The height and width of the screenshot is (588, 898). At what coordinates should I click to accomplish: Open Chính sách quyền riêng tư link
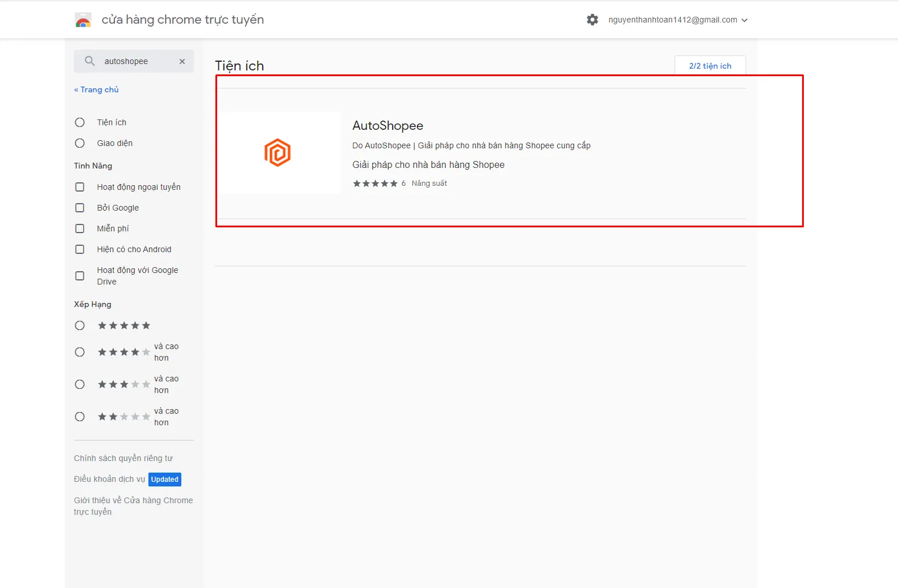coord(124,458)
